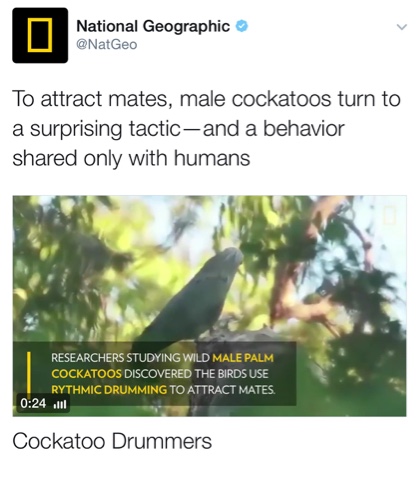Click the faint NatGeo watermark in video
The width and height of the screenshot is (420, 480).
click(x=389, y=215)
